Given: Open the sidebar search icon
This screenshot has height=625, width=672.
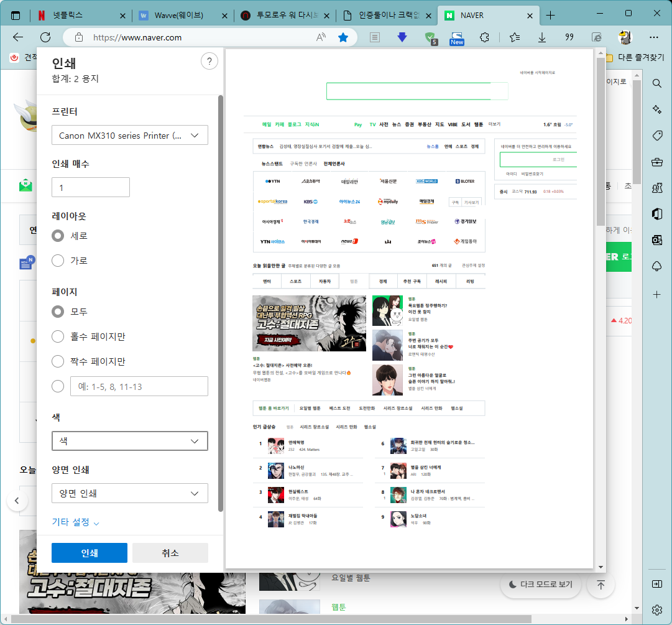Looking at the screenshot, I should [x=656, y=83].
